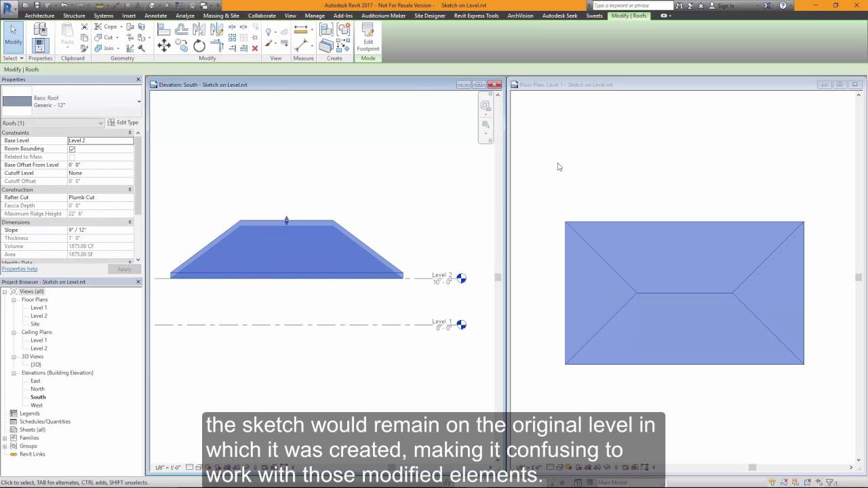Viewport: 868px width, 488px height.
Task: Select the Rotate tool
Action: click(x=199, y=45)
